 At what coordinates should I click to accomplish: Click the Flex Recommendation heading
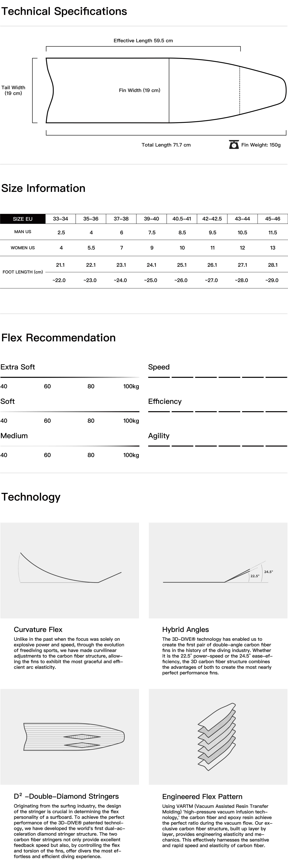59,338
